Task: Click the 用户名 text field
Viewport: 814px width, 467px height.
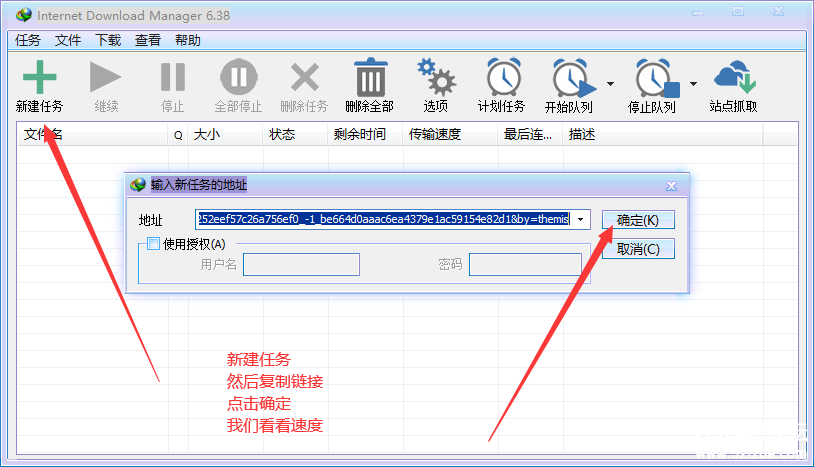Action: click(301, 265)
